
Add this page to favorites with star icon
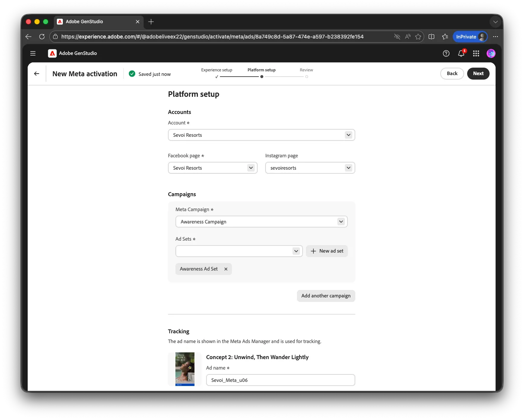point(418,37)
